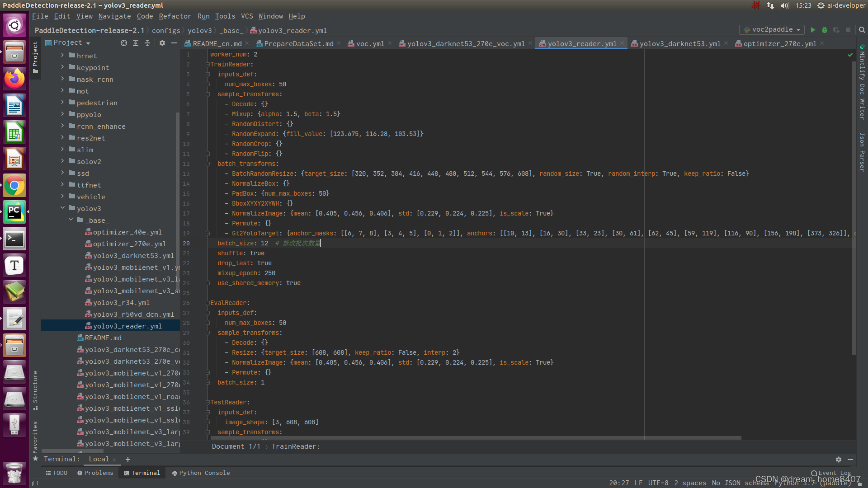This screenshot has height=488, width=868.
Task: Expand all in Project panel
Action: (x=136, y=43)
